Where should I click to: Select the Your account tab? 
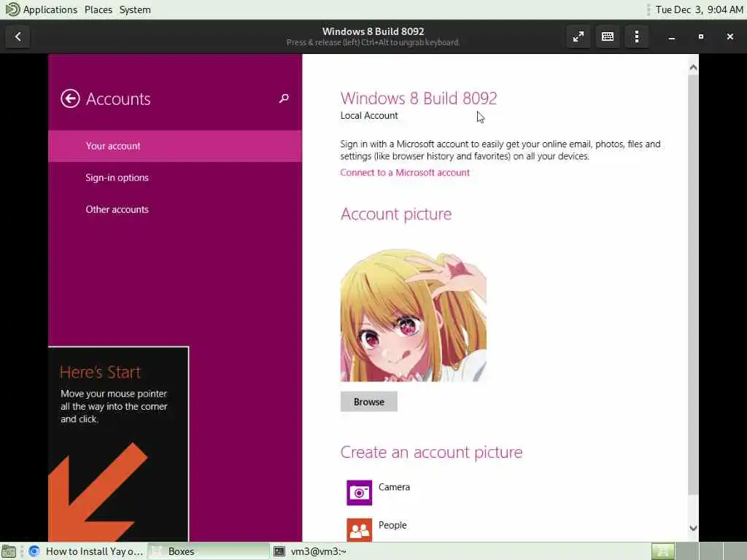point(175,146)
